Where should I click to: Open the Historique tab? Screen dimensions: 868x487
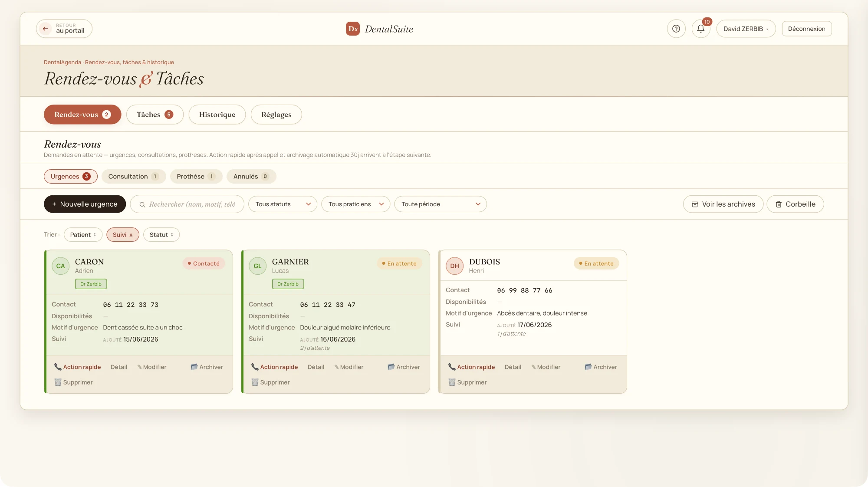click(217, 115)
